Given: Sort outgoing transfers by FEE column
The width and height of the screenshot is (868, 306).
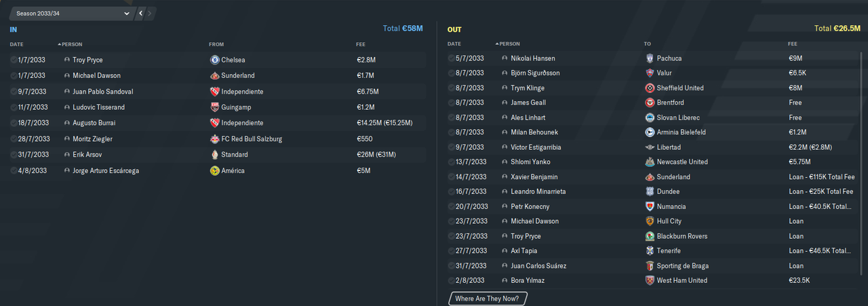Looking at the screenshot, I should click(x=793, y=43).
